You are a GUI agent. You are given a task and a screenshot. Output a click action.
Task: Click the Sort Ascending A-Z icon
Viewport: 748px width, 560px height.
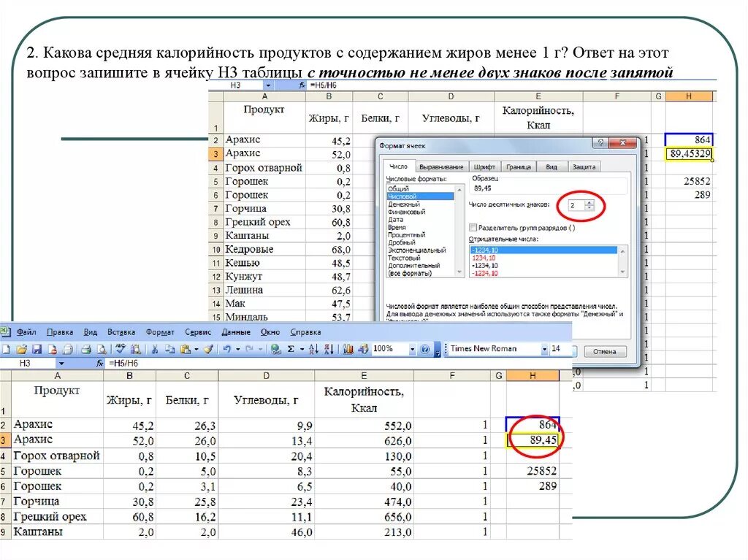(313, 349)
